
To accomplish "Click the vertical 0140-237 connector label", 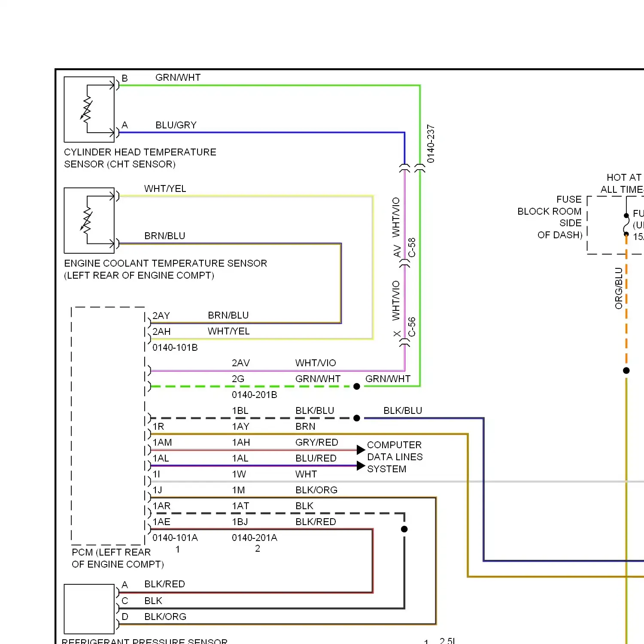I will 431,144.
